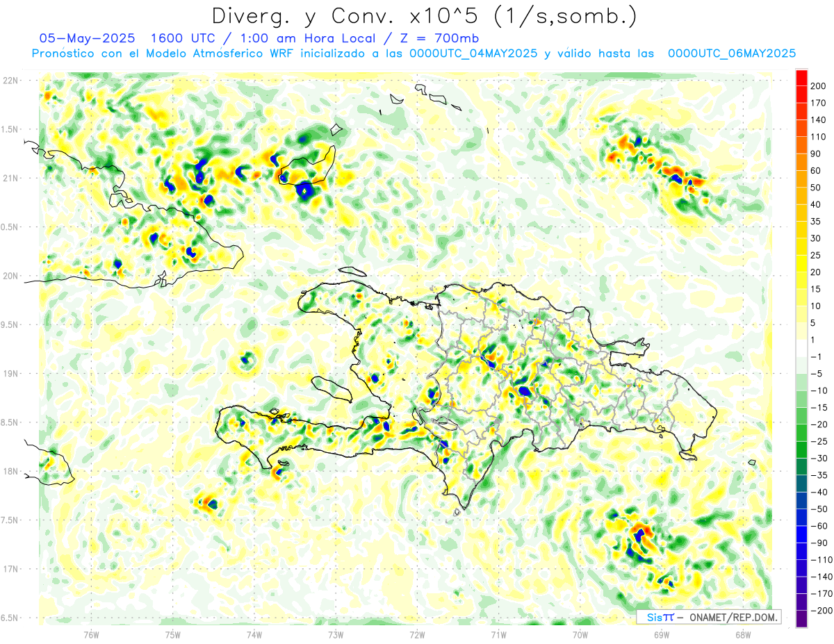The height and width of the screenshot is (644, 834).
Task: Click the positive "15" colorbar label
Action: tap(816, 289)
